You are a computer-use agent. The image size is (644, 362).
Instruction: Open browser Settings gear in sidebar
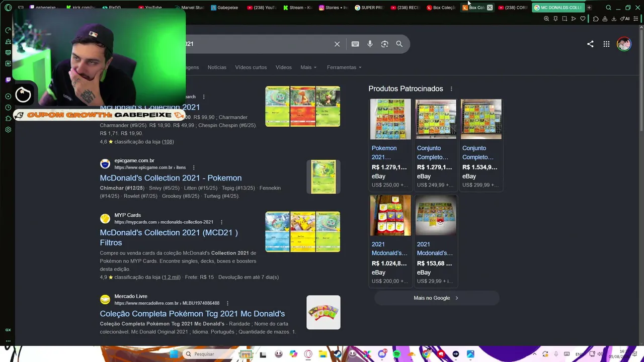8,130
